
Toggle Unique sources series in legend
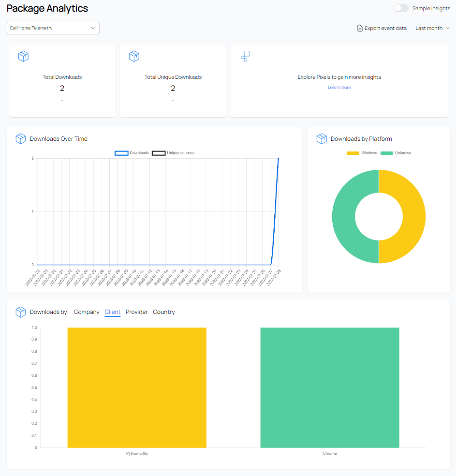[159, 153]
